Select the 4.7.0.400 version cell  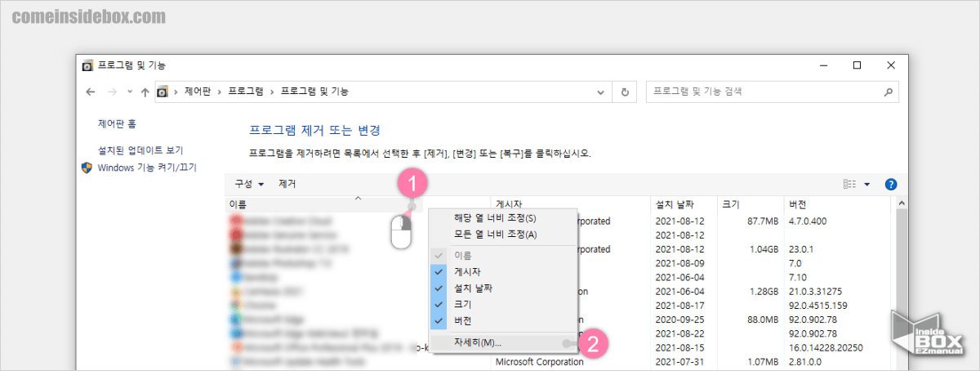tap(807, 221)
